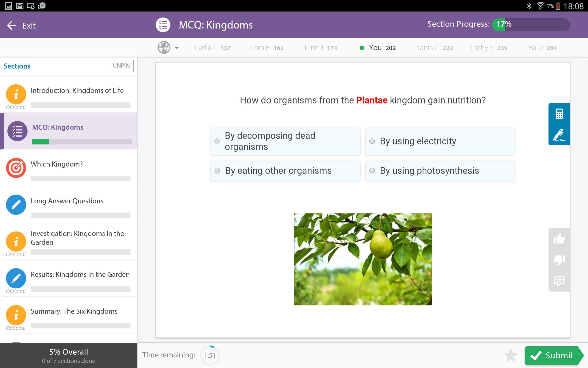588x368 pixels.
Task: Click Investigation section info icon
Action: pyautogui.click(x=16, y=241)
